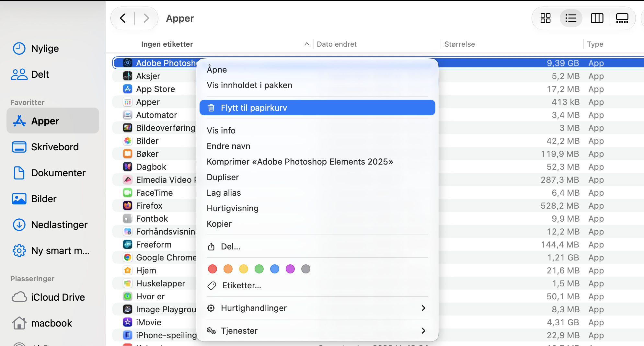
Task: Click the Google Chrome app icon
Action: [x=128, y=258]
